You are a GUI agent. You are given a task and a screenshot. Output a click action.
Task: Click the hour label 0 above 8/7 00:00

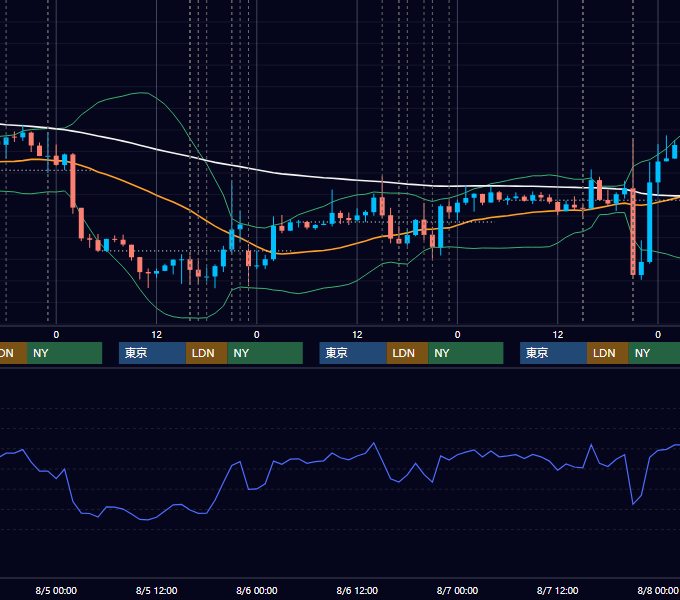coord(457,335)
